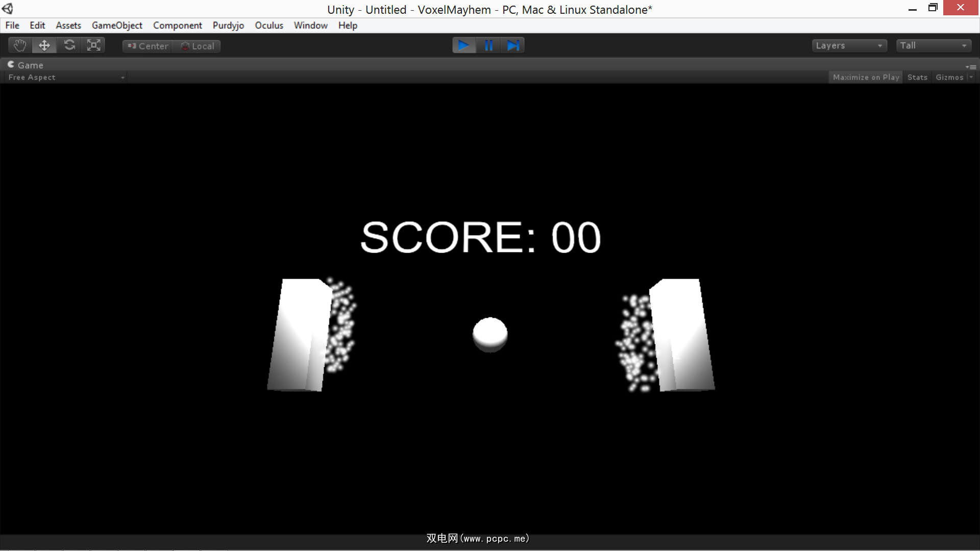Screen dimensions: 980x551
Task: Toggle Local coordinate space button
Action: (198, 46)
